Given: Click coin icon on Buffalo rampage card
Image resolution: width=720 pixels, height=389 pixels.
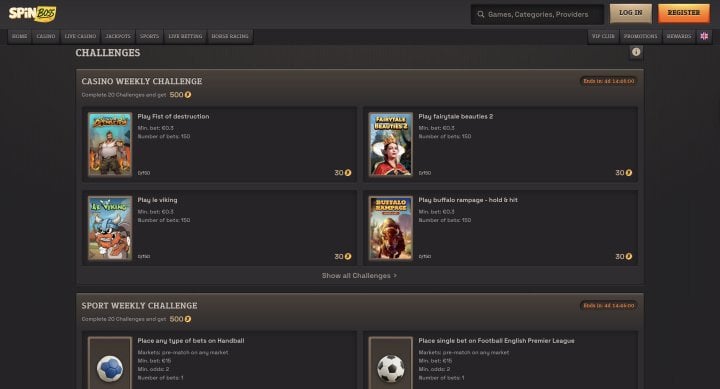Looking at the screenshot, I should 629,256.
